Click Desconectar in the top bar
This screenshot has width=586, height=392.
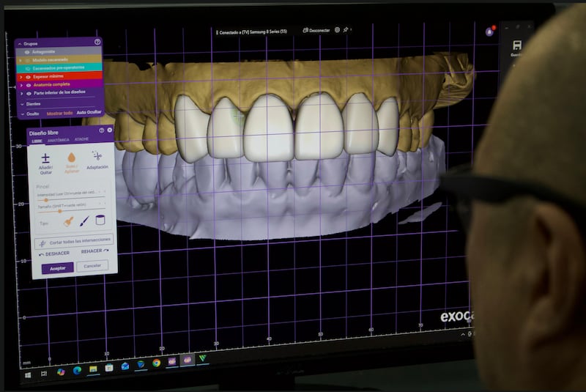click(316, 30)
